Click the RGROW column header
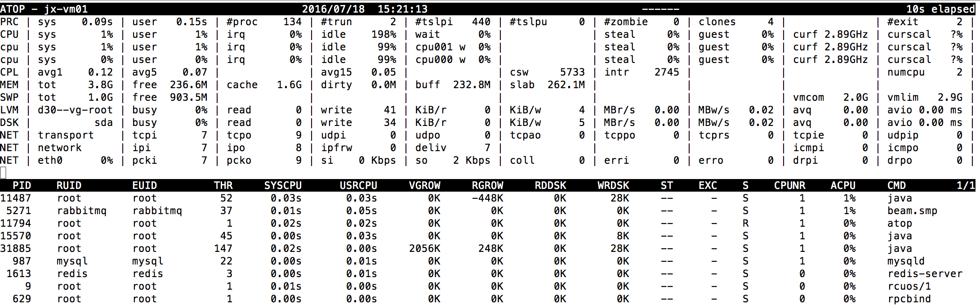Viewport: 980px width, 305px height. 487,185
